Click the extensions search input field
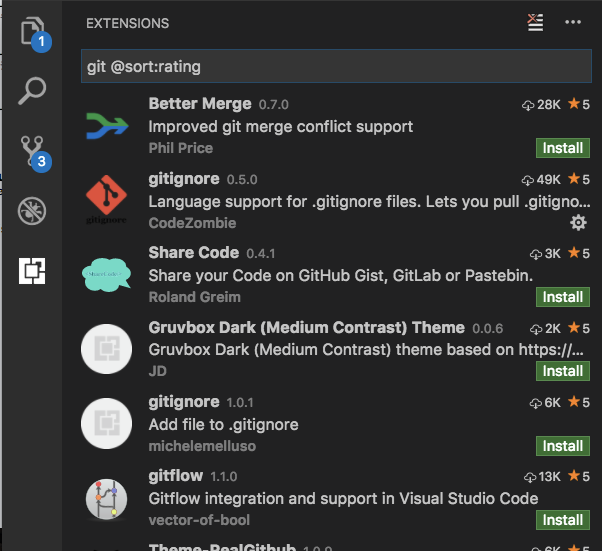This screenshot has height=551, width=602. tap(336, 68)
